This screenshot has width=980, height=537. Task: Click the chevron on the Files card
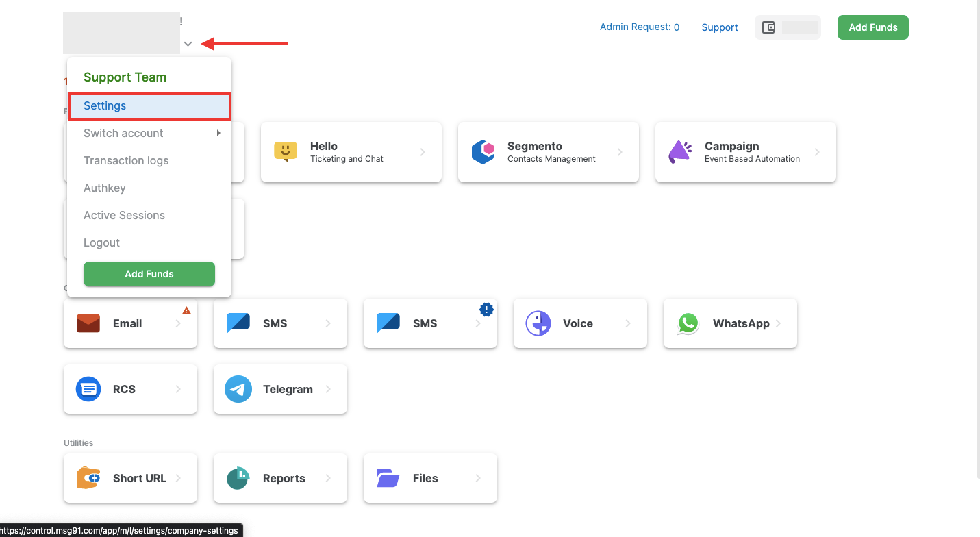pyautogui.click(x=478, y=478)
